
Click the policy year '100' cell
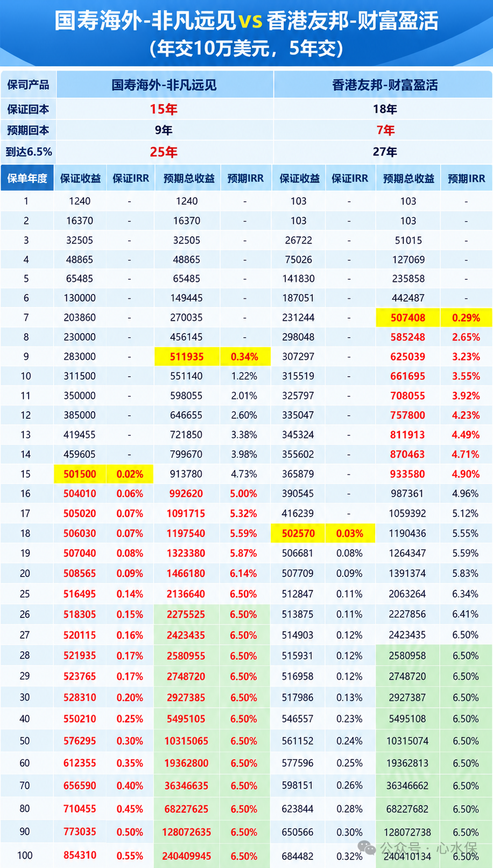click(x=25, y=855)
